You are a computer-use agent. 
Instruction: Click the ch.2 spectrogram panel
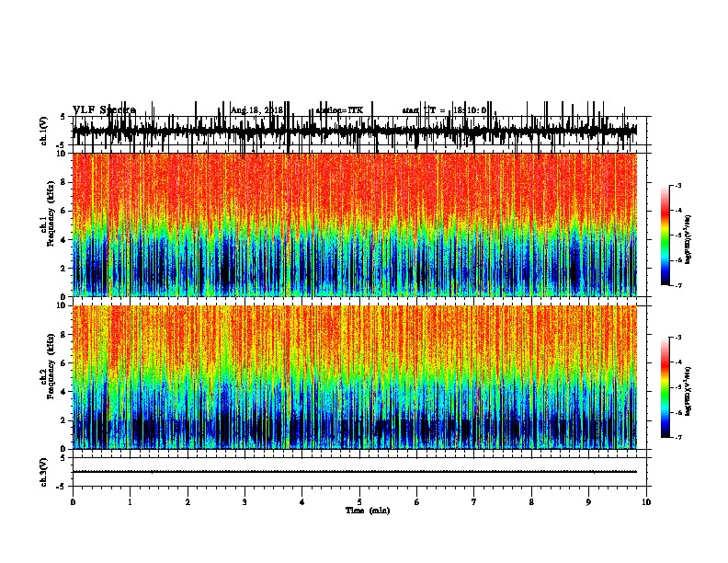point(355,377)
